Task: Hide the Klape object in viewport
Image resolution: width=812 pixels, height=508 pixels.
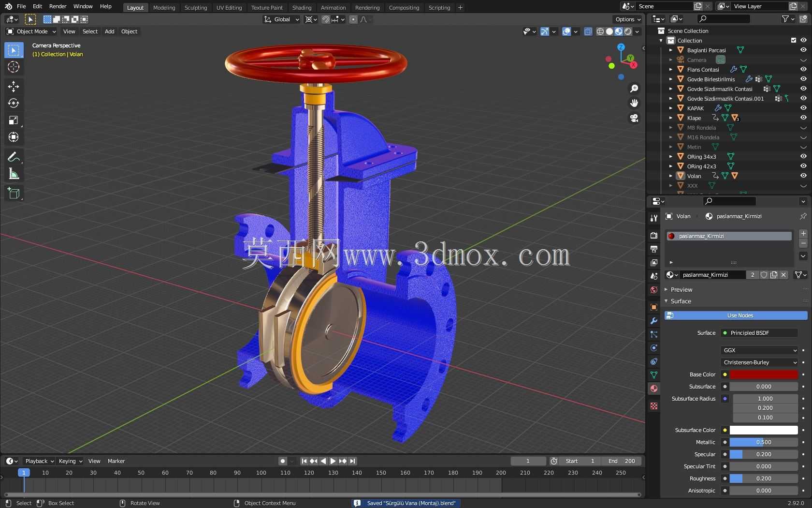Action: tap(803, 118)
